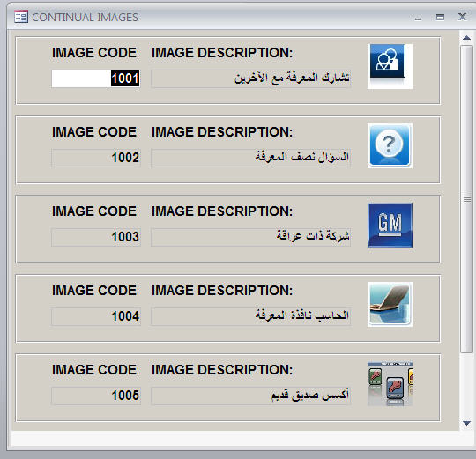The height and width of the screenshot is (459, 476).
Task: Select the image code field containing 1003
Action: click(96, 237)
